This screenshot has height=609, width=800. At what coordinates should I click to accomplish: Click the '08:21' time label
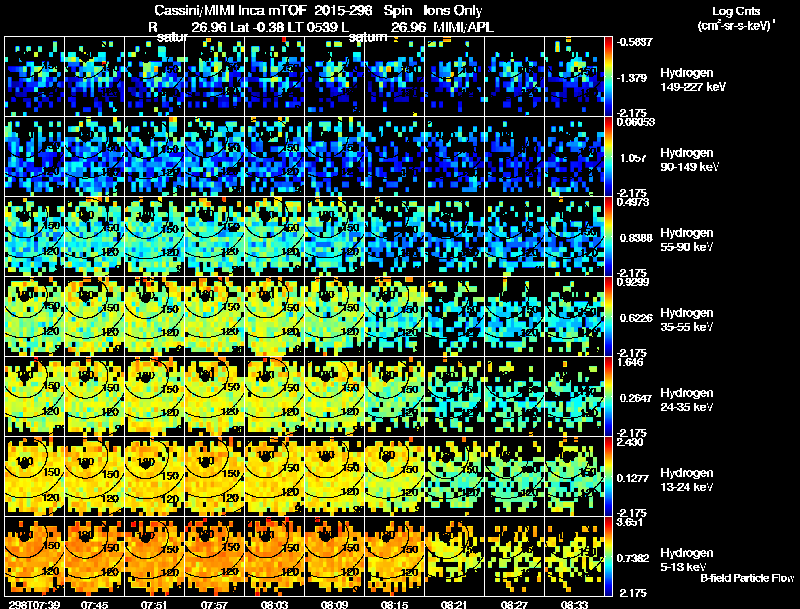point(454,604)
